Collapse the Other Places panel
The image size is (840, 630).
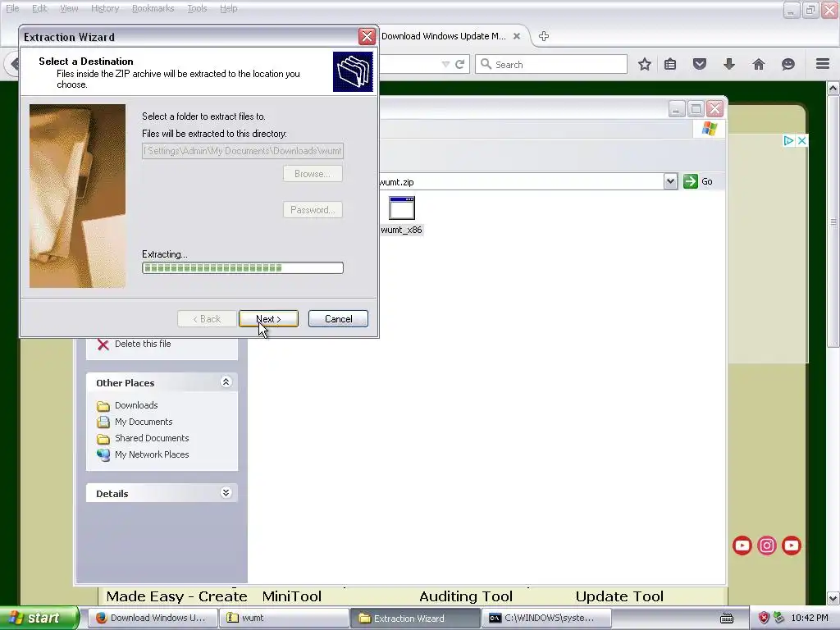[226, 382]
